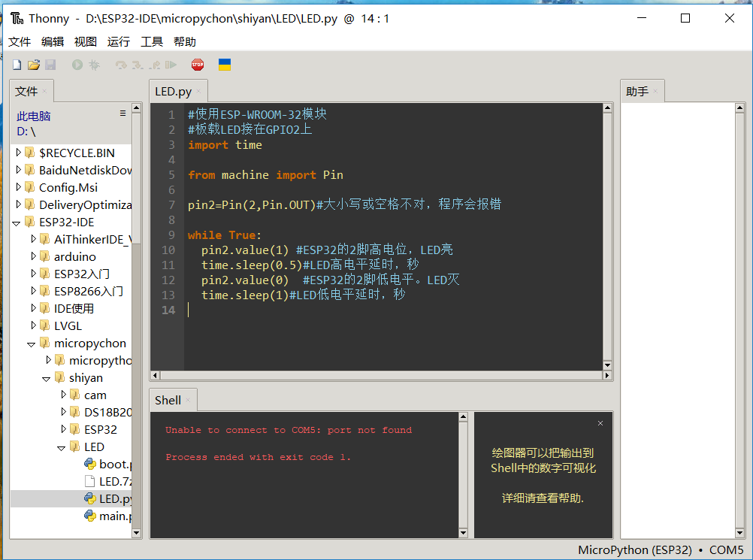Collapse the ESP32-IDE folder
This screenshot has width=753, height=560.
pyautogui.click(x=18, y=222)
